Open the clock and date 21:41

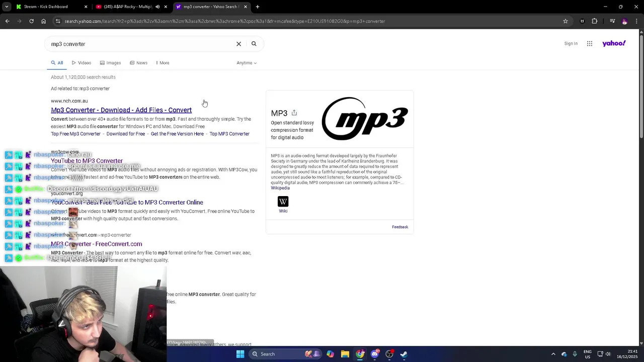pyautogui.click(x=628, y=354)
